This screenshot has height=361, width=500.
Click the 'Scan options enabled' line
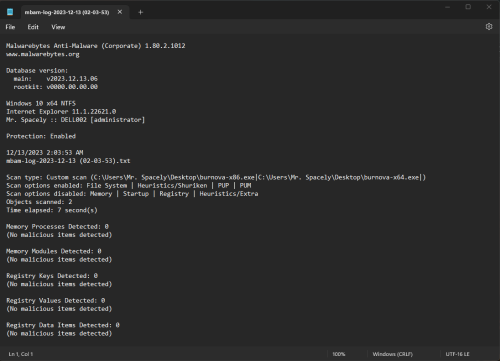(129, 186)
